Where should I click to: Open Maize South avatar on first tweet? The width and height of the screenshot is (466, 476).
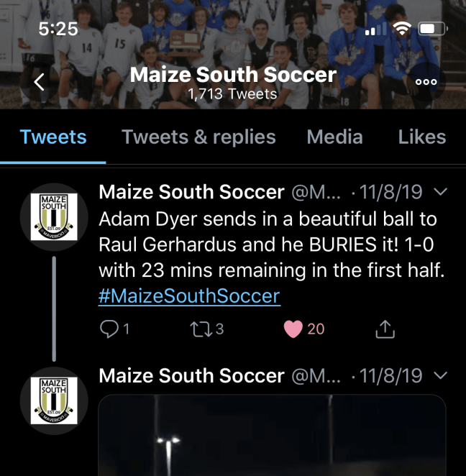coord(54,216)
